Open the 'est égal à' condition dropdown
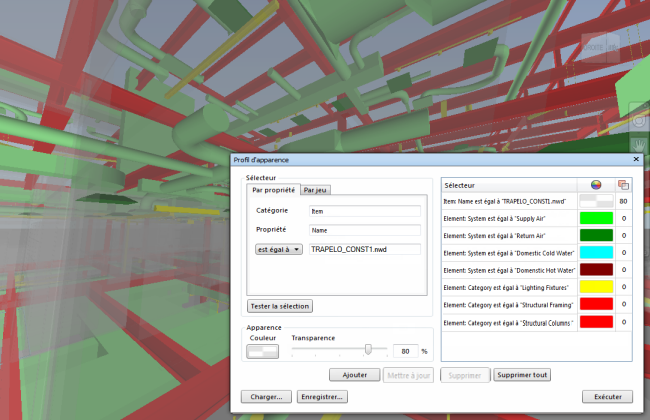Viewport: 650px width, 420px height. (x=279, y=249)
